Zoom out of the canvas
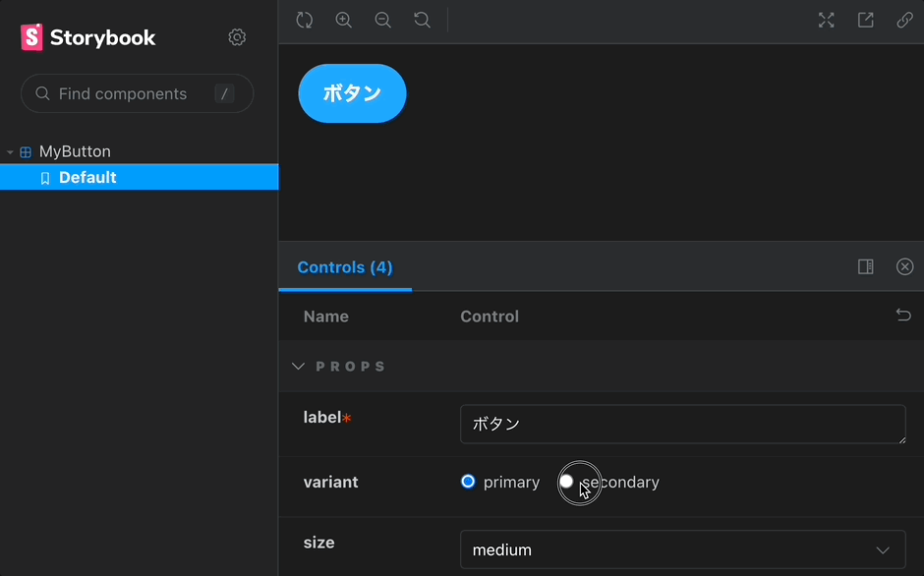924x576 pixels. click(382, 20)
